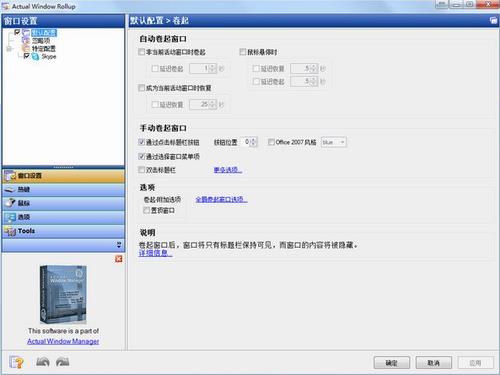Click the icon at right of 默认配置 > 卷起 header

coord(493,20)
